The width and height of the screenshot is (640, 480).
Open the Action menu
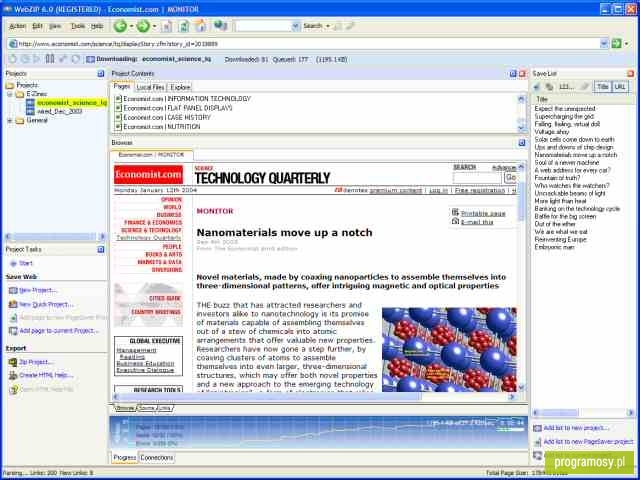(17, 26)
